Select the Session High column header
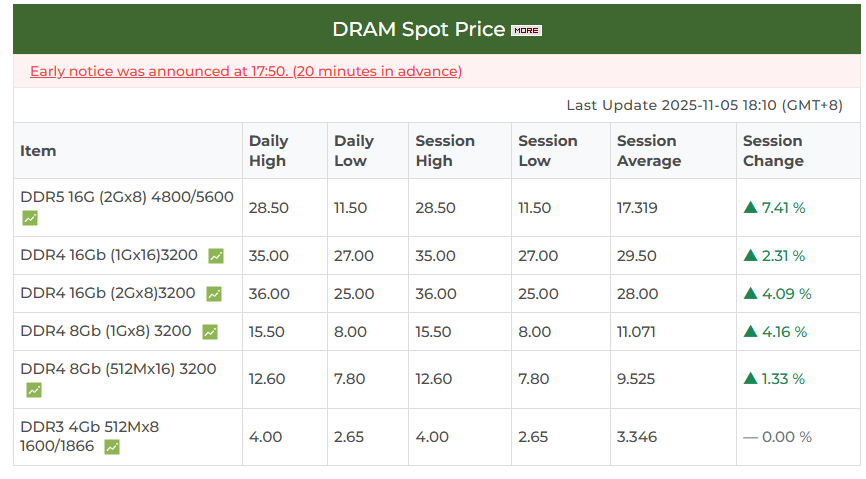The height and width of the screenshot is (479, 866). [445, 151]
